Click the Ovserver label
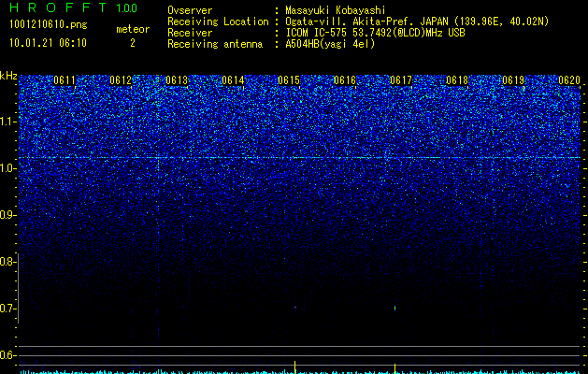The height and width of the screenshot is (374, 588). click(190, 10)
